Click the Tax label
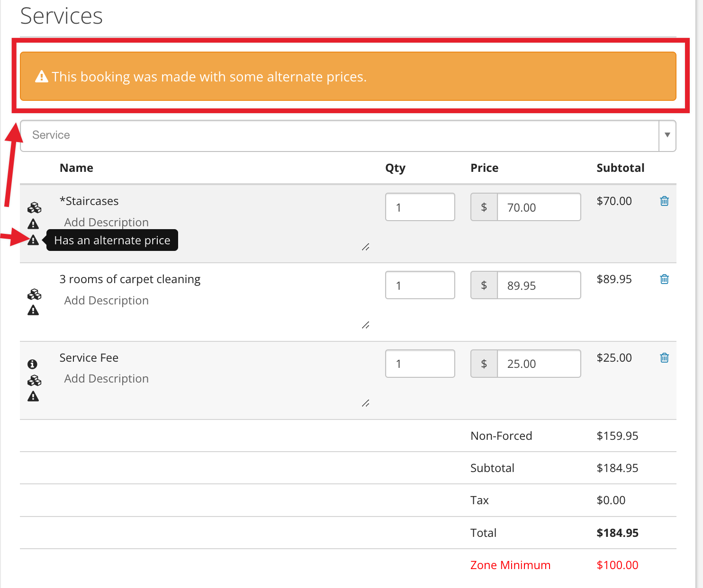 click(479, 500)
